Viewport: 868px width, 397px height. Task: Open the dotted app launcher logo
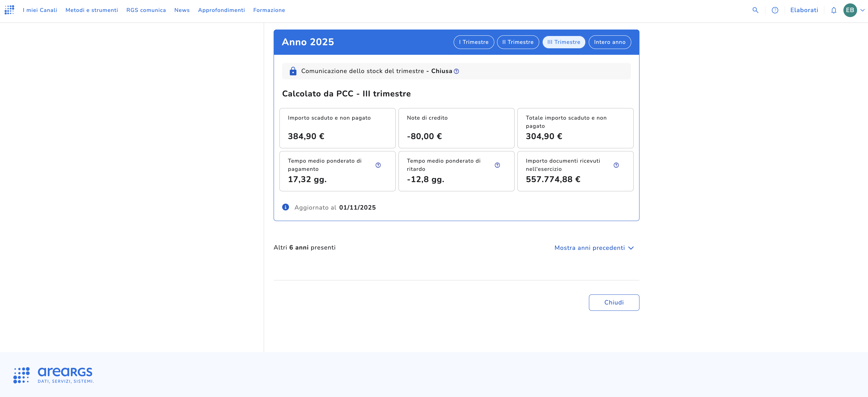pos(9,10)
